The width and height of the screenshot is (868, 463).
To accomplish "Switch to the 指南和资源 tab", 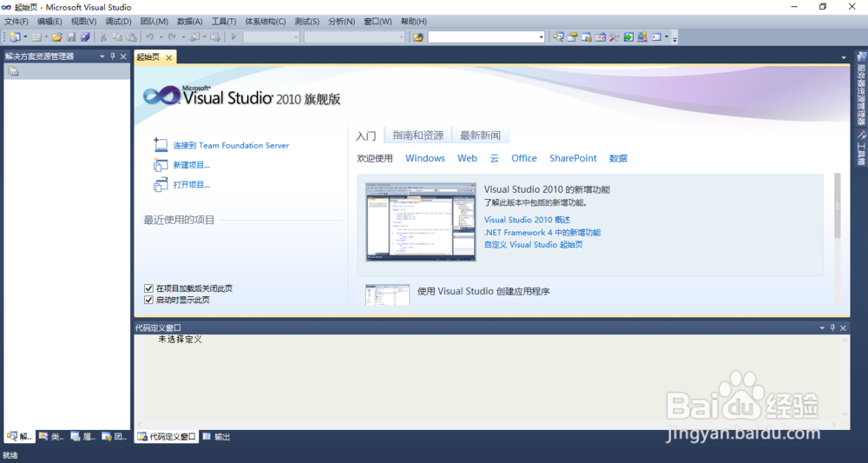I will [x=418, y=136].
